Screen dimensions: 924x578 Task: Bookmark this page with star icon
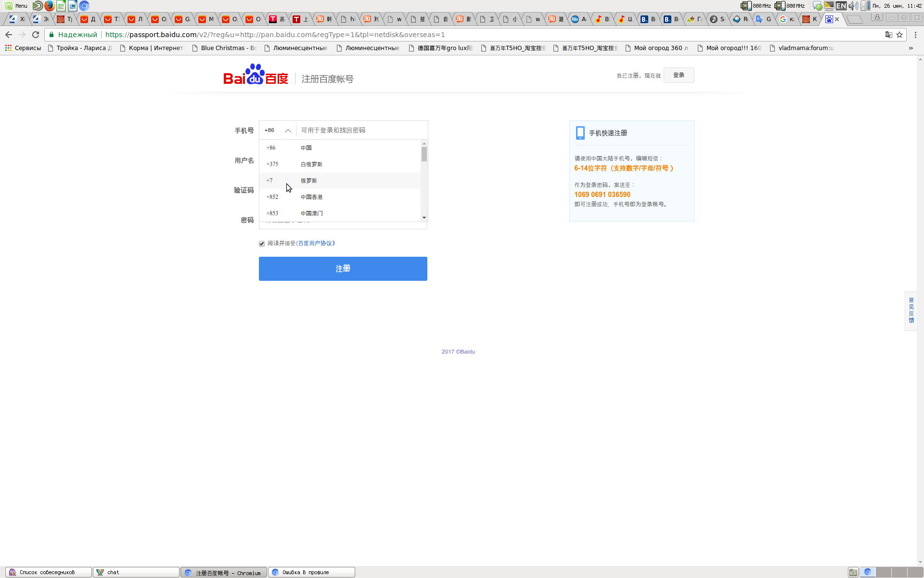[899, 35]
